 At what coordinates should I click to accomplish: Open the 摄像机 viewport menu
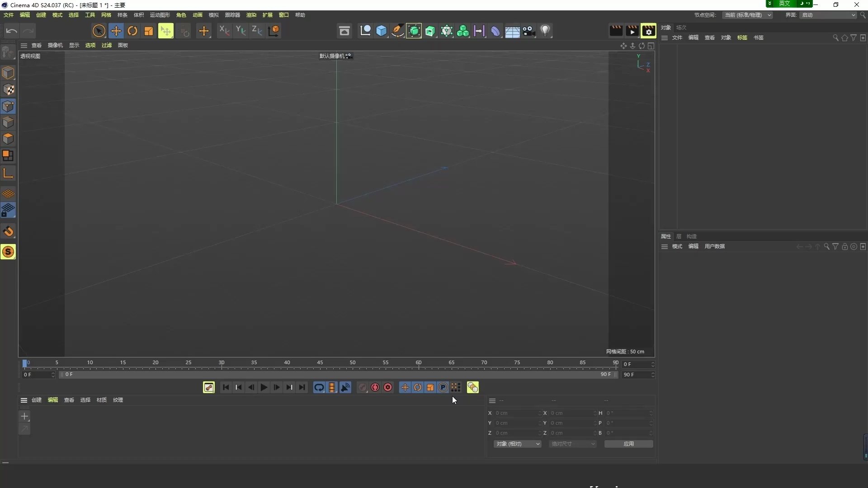[x=55, y=45]
